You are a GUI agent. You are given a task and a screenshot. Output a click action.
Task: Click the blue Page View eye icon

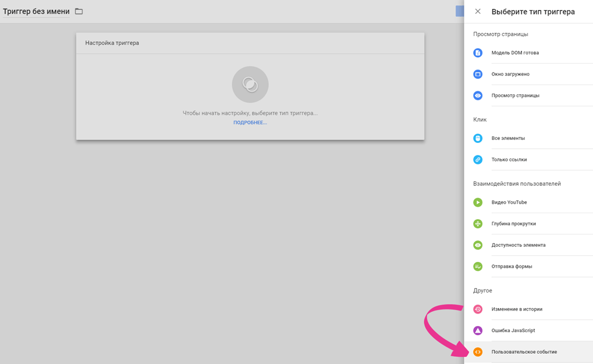(x=478, y=96)
